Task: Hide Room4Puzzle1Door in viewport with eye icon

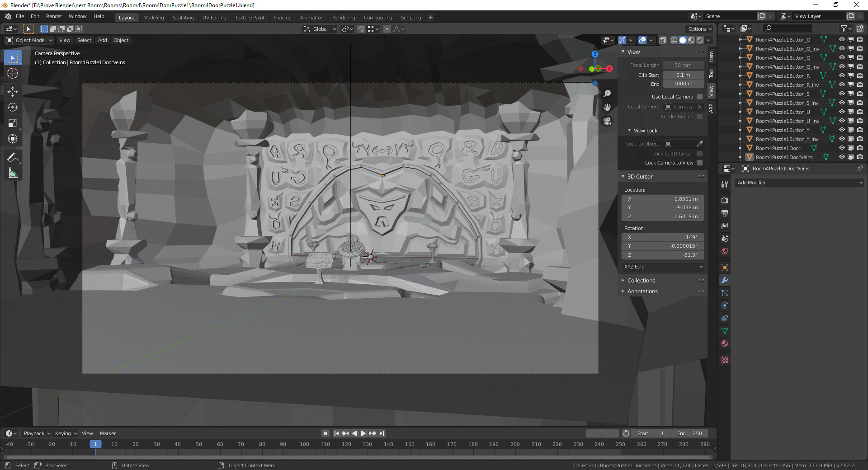Action: tap(842, 148)
